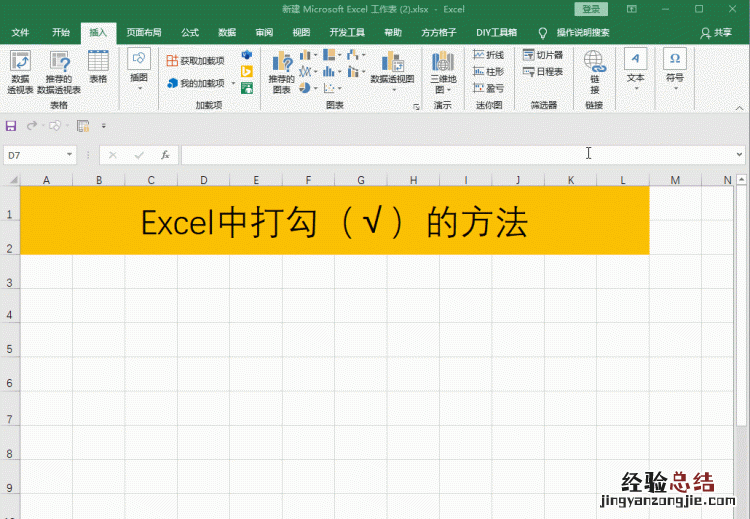Click Get Add-ins (获取加载项)

(197, 61)
